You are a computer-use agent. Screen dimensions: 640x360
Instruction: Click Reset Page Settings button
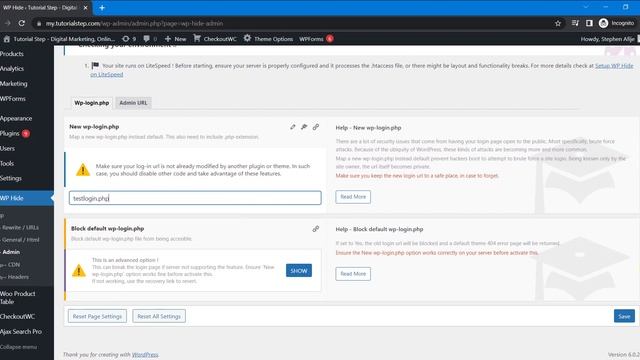[x=97, y=316]
